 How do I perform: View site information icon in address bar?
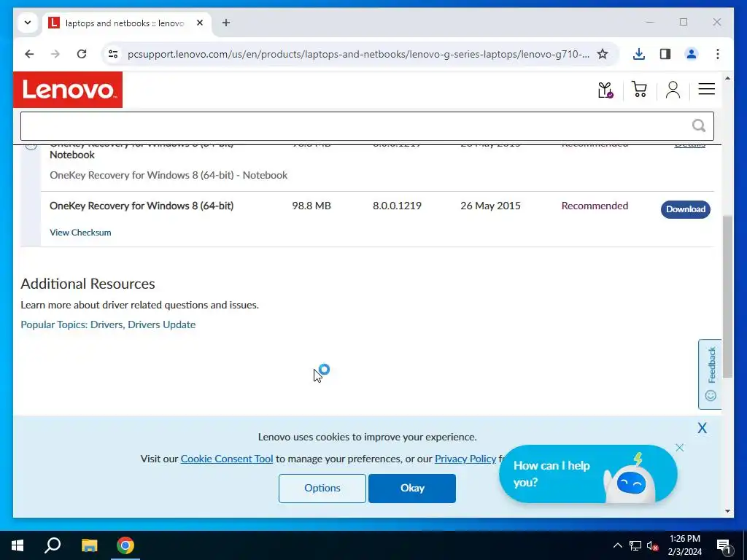tap(113, 54)
